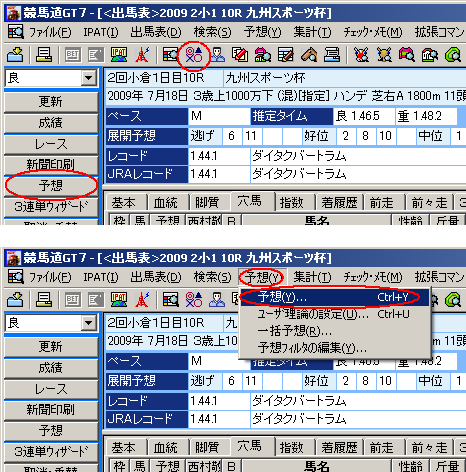466x472 pixels.
Task: Click 新聞印刷 button in lower screenshot sidebar
Action: tap(51, 410)
